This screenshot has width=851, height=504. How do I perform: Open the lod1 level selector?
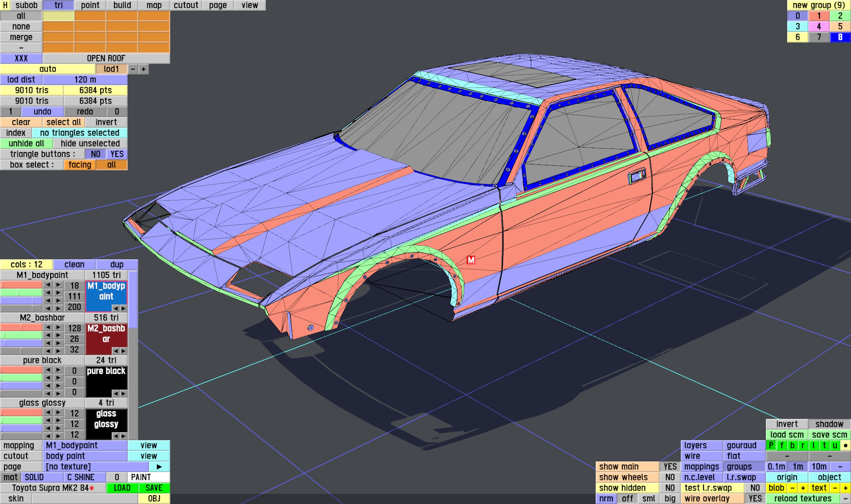pos(111,69)
